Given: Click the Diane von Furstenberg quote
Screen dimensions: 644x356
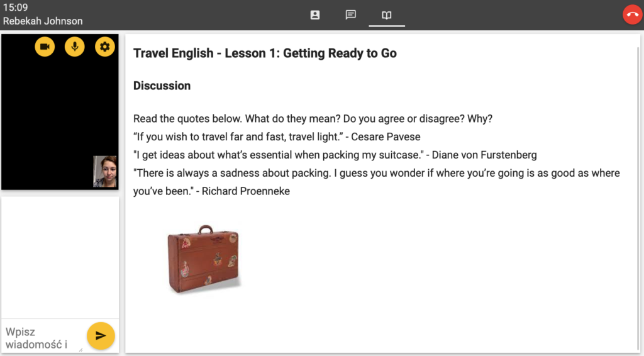Looking at the screenshot, I should point(335,155).
